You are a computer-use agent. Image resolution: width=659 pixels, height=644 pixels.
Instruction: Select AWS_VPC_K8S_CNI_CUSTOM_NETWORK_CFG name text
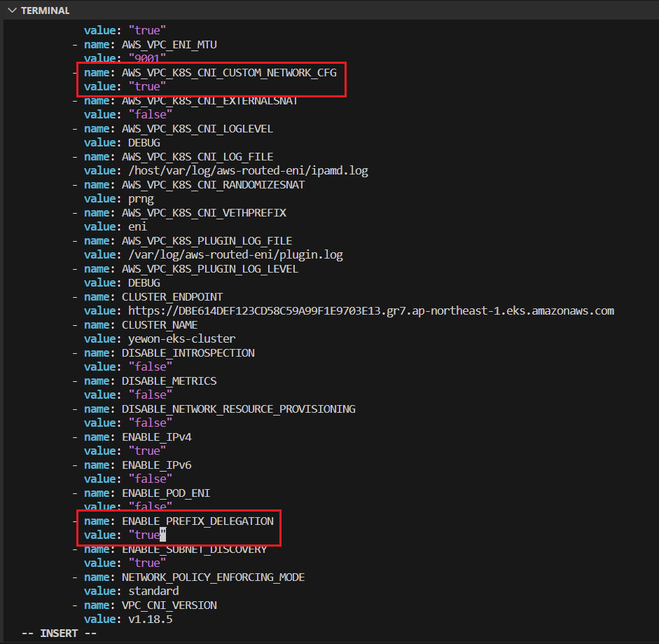(229, 73)
